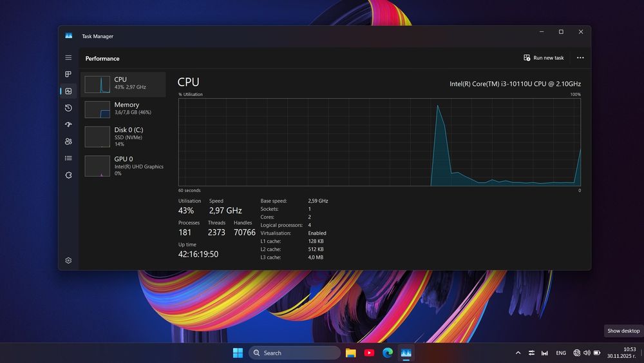
Task: Open Microsoft Edge from the taskbar
Action: point(388,353)
